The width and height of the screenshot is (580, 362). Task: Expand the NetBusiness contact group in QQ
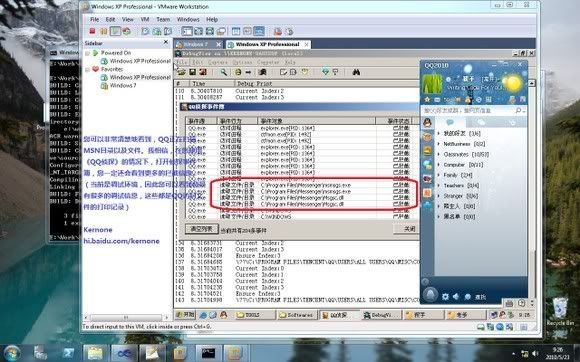(x=439, y=144)
